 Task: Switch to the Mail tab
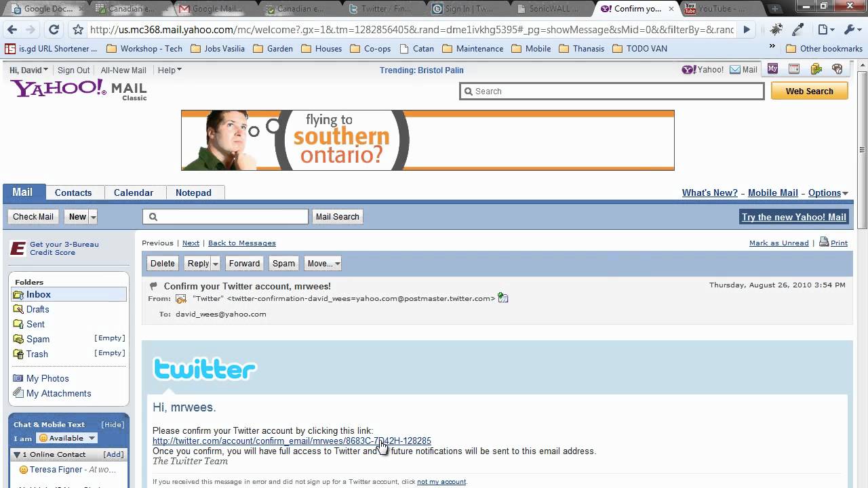point(22,192)
